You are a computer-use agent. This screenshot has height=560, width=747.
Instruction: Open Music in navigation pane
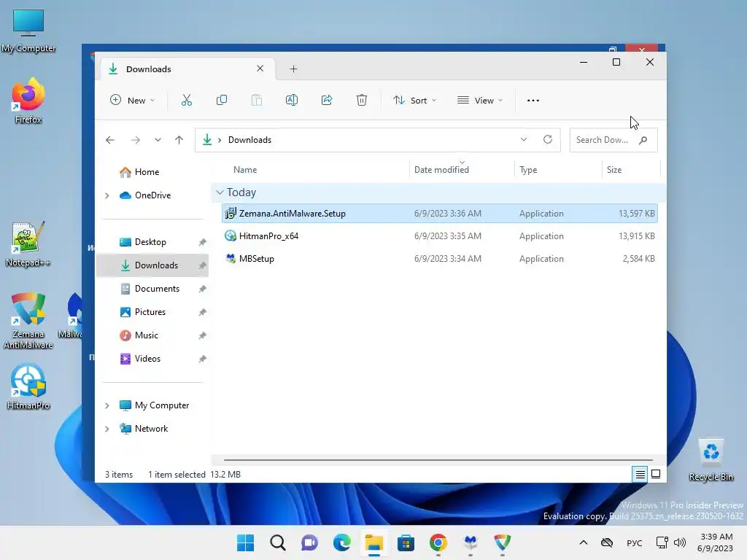pyautogui.click(x=146, y=335)
